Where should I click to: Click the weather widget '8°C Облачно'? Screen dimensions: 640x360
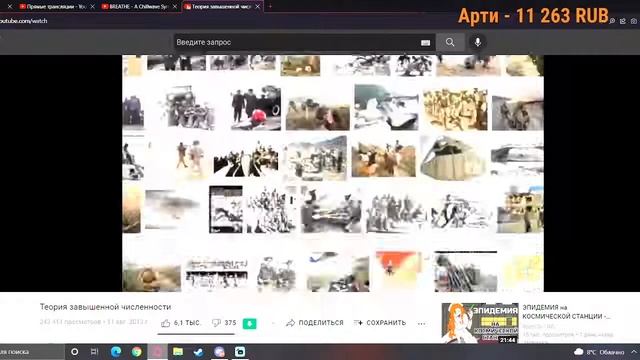[599, 352]
